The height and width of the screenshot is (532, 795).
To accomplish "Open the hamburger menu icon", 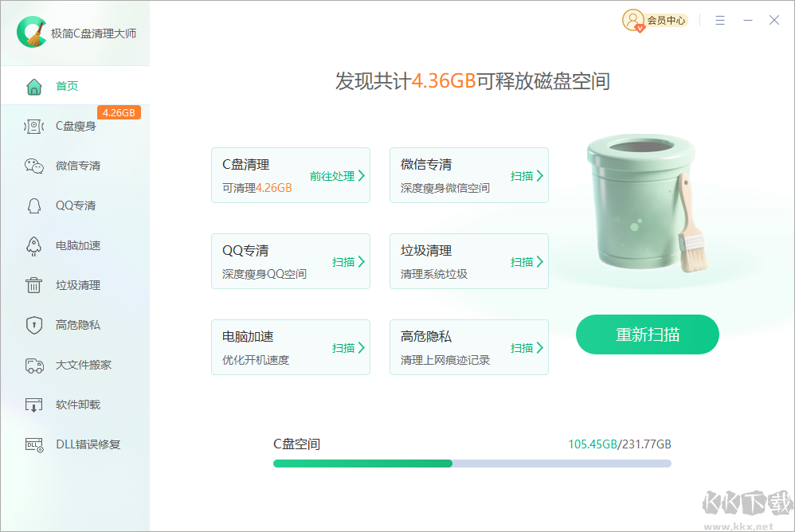I will pos(720,20).
